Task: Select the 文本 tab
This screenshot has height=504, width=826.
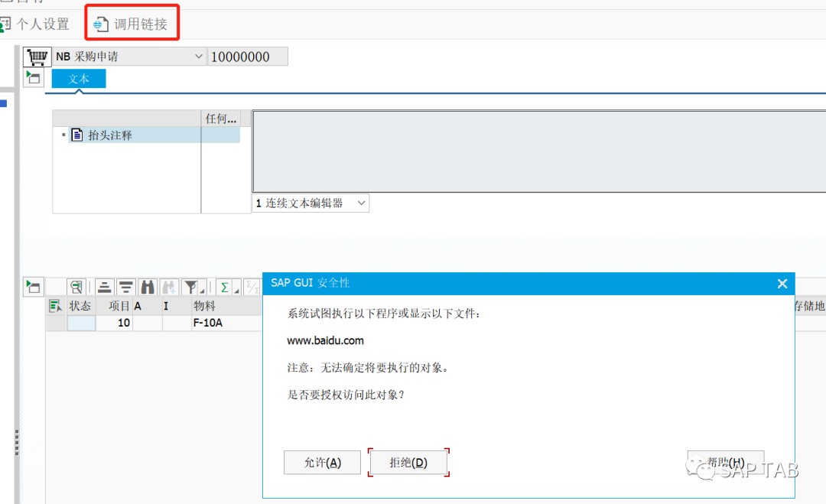Action: (x=79, y=79)
